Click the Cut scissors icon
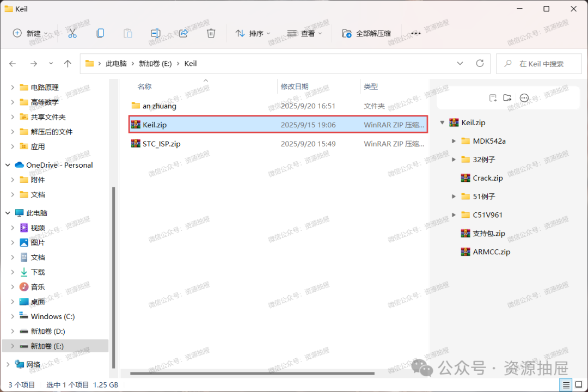The height and width of the screenshot is (392, 588). pos(72,33)
